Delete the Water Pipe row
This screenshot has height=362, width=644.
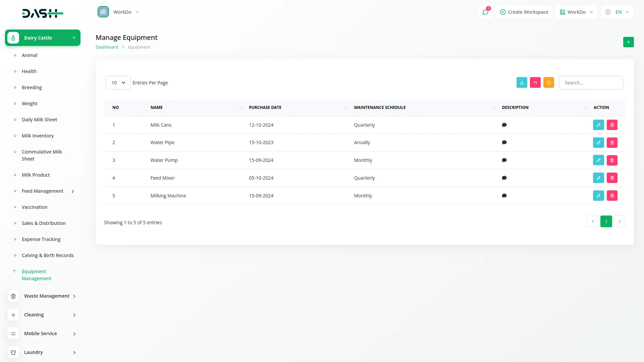(612, 143)
